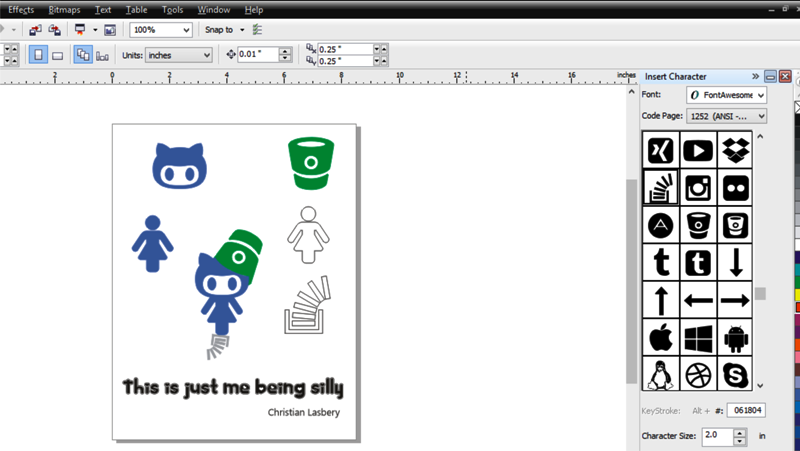Viewport: 800px width, 451px height.
Task: Decrease the nudge distance stepper
Action: click(x=286, y=58)
